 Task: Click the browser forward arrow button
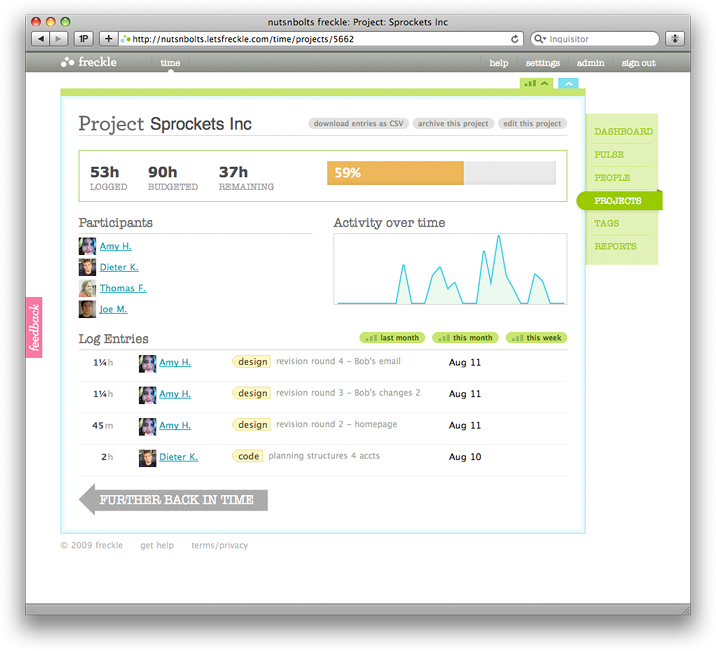(x=58, y=39)
